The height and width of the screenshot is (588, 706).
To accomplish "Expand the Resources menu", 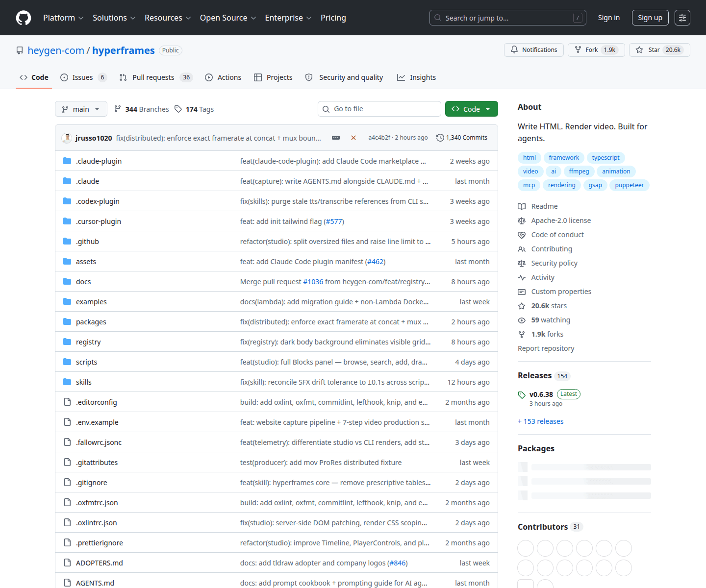I will [x=168, y=18].
